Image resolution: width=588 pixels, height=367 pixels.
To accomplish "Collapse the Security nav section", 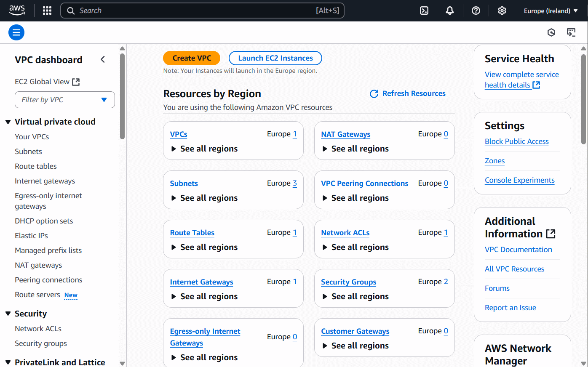I will coord(8,314).
